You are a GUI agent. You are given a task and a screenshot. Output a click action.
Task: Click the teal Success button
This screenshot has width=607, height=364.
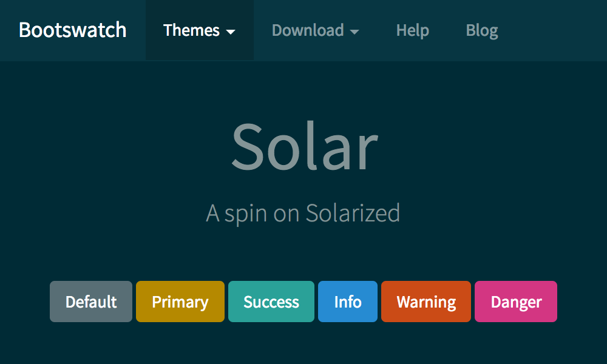tap(271, 302)
